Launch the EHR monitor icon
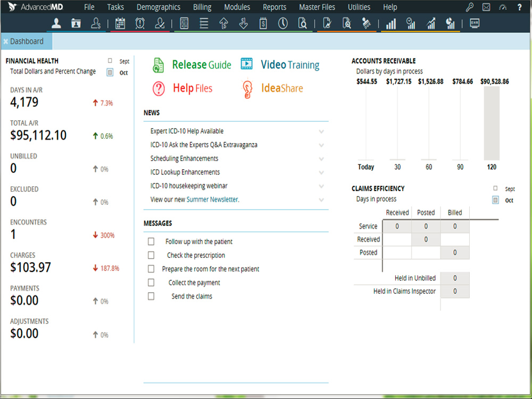This screenshot has width=532, height=399. (475, 23)
